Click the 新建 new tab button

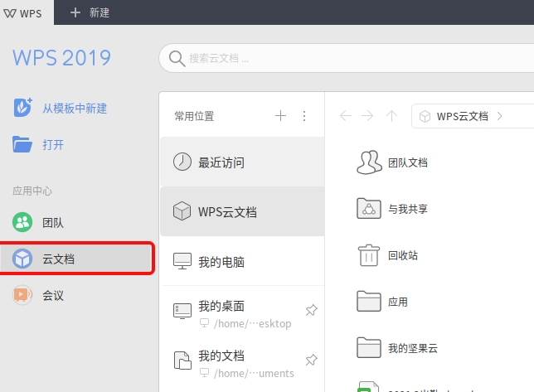tap(90, 12)
